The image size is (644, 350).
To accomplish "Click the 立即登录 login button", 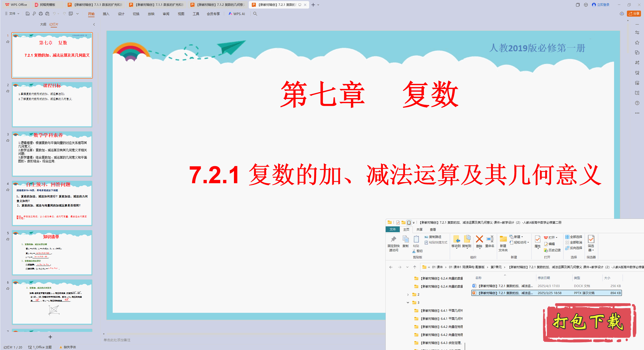I will pos(601,5).
